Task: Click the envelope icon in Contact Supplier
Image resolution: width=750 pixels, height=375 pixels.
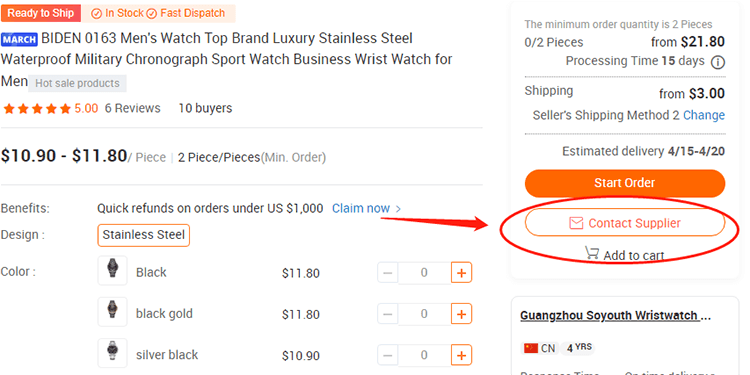Action: 576,223
